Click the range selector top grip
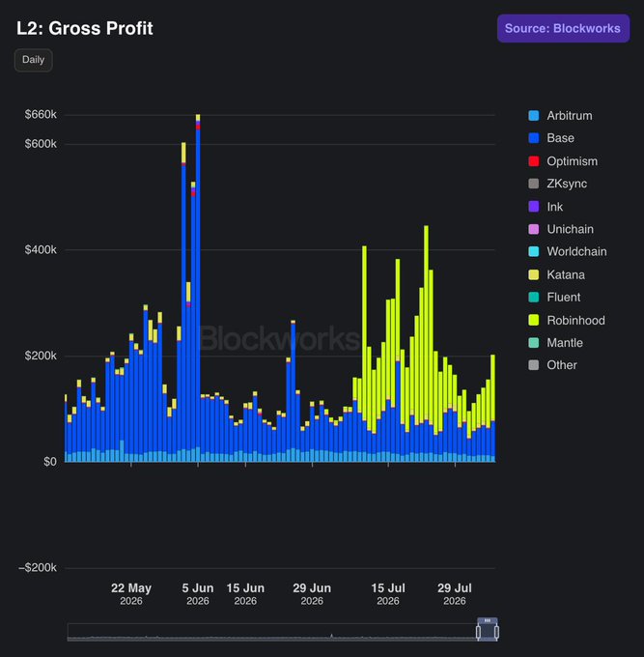The width and height of the screenshot is (644, 657). tap(488, 620)
